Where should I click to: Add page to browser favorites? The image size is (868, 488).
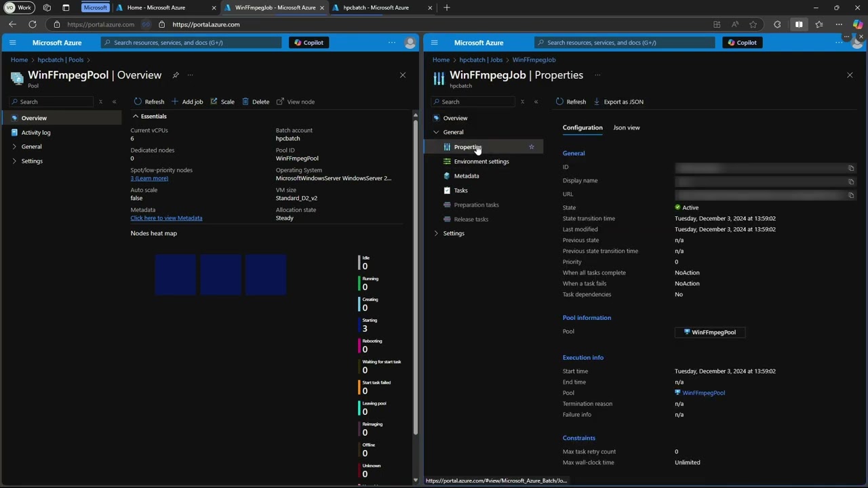[x=753, y=24]
